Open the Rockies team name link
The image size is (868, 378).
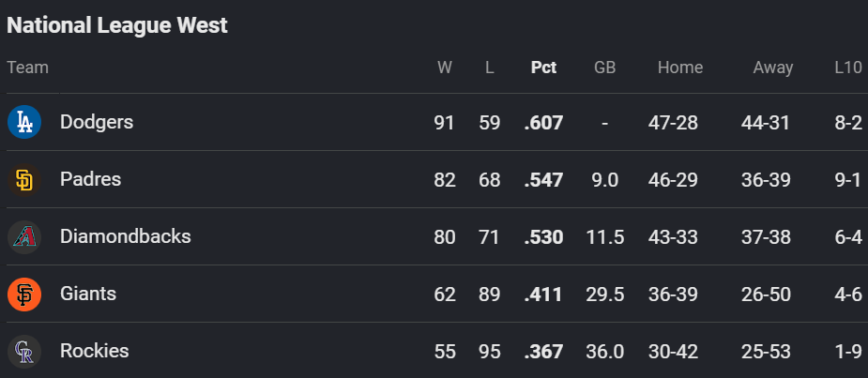94,351
